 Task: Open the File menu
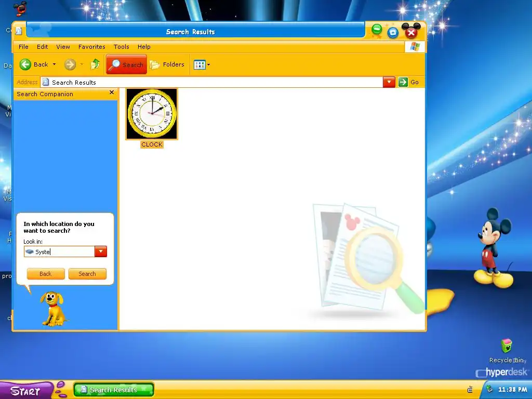(x=23, y=47)
